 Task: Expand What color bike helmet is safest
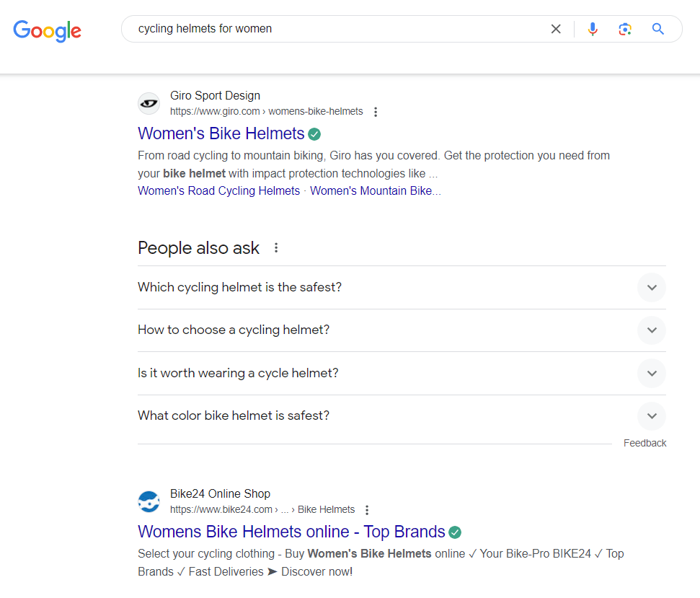[402, 415]
